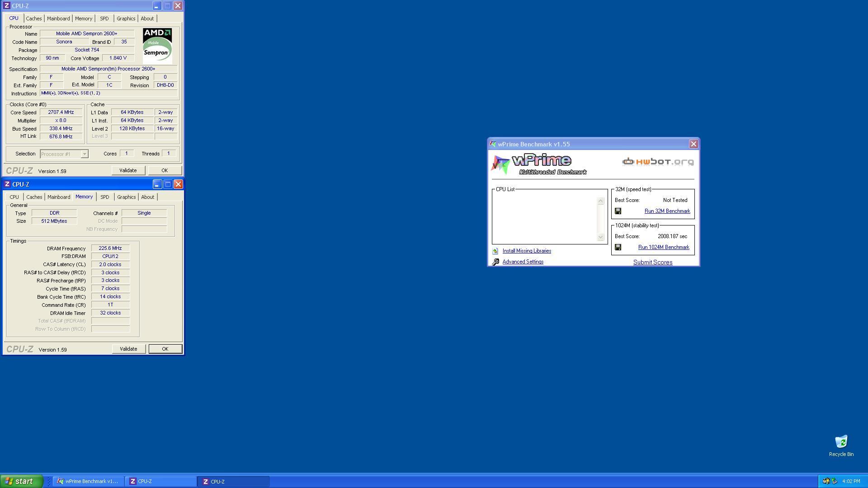Open the Windows start menu
868x488 pixels.
click(x=22, y=481)
